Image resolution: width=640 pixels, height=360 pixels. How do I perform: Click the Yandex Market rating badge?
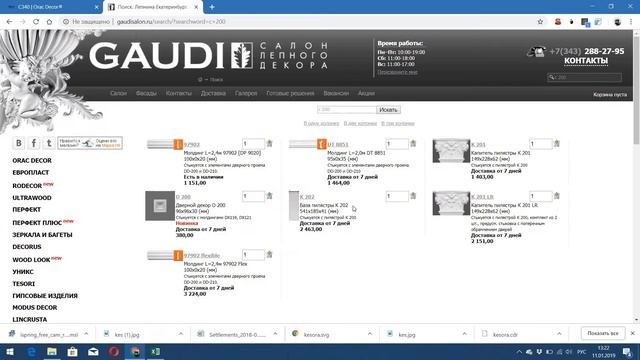click(x=90, y=143)
